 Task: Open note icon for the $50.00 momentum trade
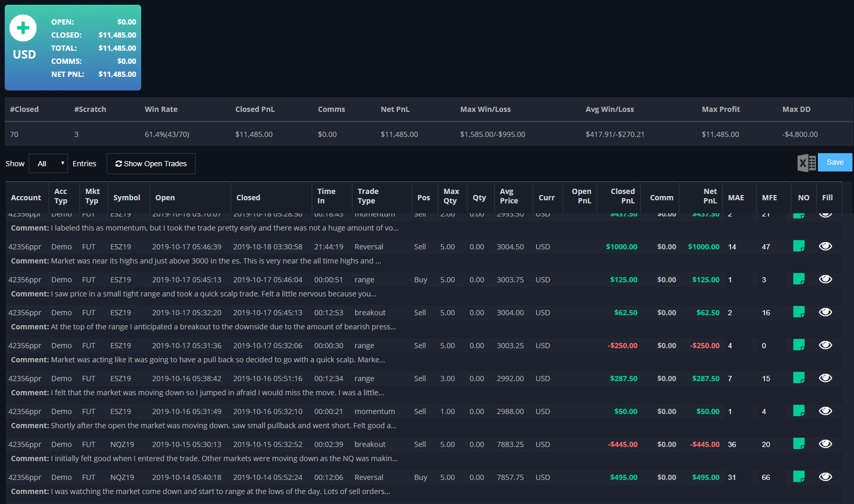coord(799,411)
